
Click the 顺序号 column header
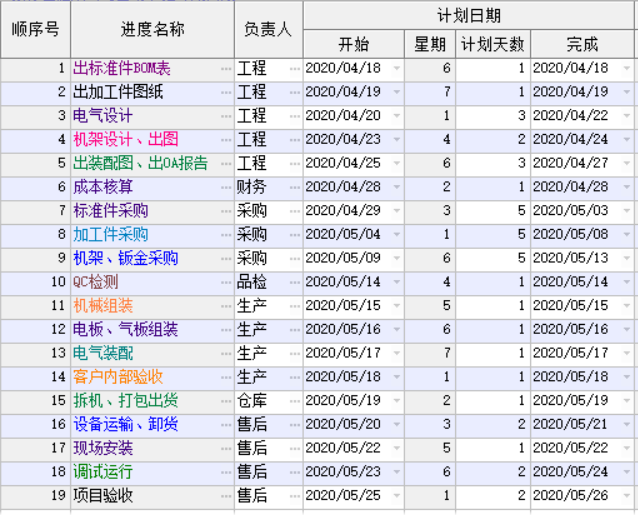click(36, 29)
